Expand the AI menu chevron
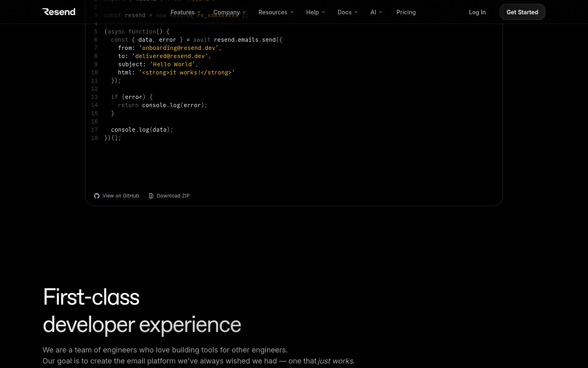Image resolution: width=588 pixels, height=368 pixels. [x=381, y=12]
